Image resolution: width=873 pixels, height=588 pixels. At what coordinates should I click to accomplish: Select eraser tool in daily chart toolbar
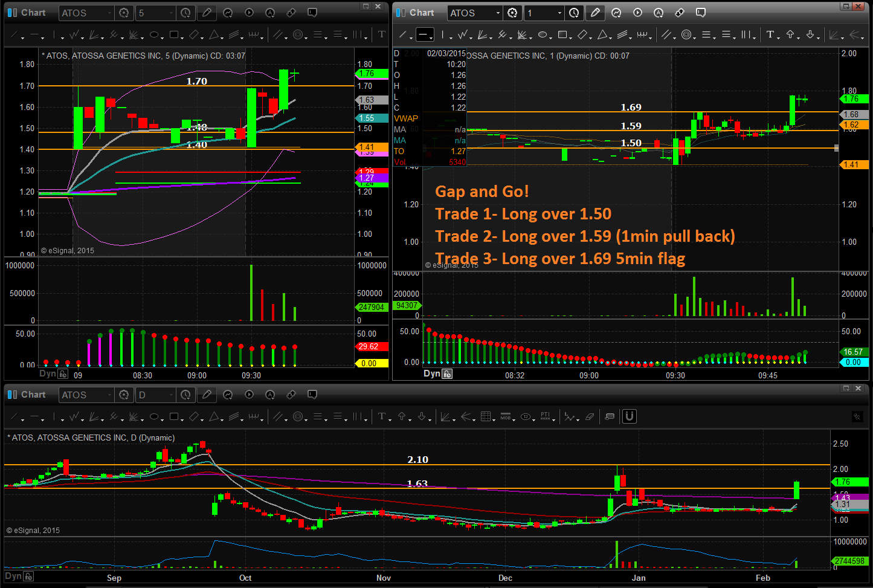tap(590, 416)
